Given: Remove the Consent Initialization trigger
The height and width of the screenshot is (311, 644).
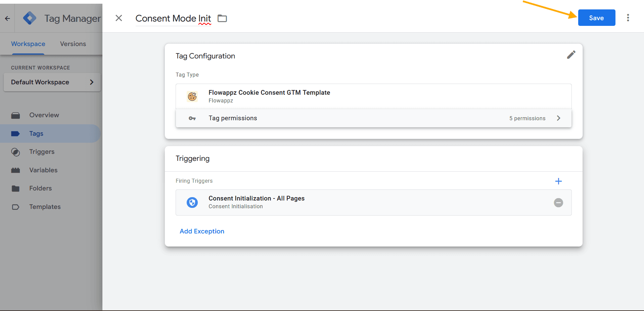Looking at the screenshot, I should 558,203.
